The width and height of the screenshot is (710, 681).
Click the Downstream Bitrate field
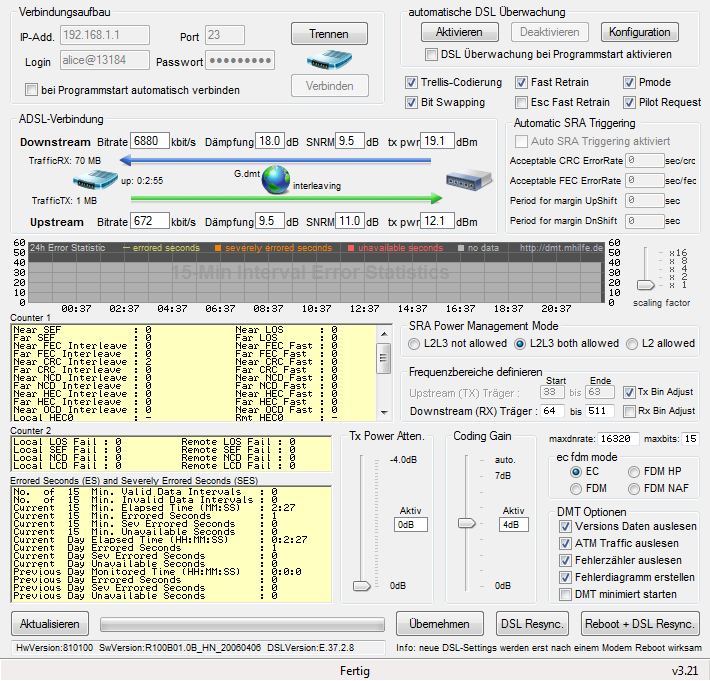pos(150,141)
